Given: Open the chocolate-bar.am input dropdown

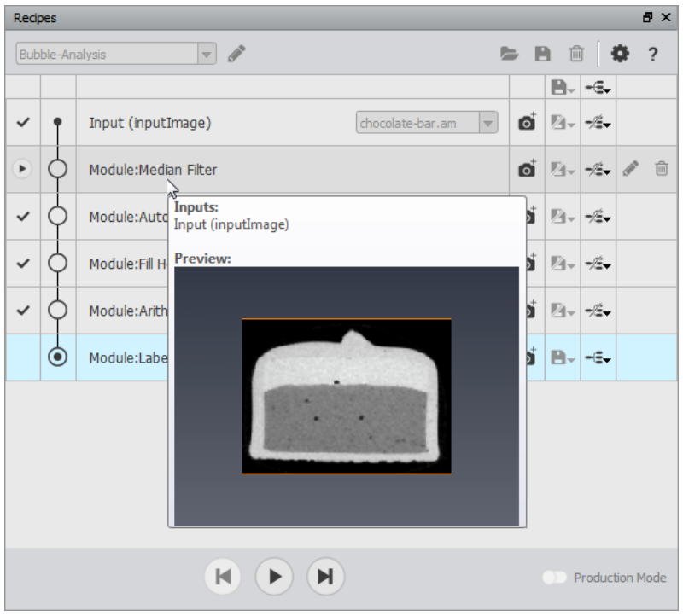Looking at the screenshot, I should pos(487,123).
